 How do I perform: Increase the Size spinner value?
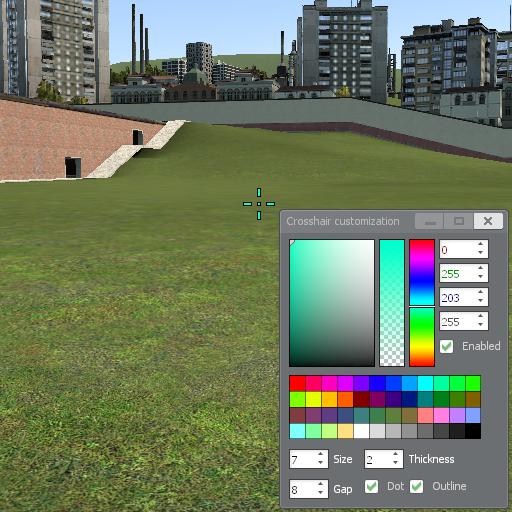click(x=320, y=454)
